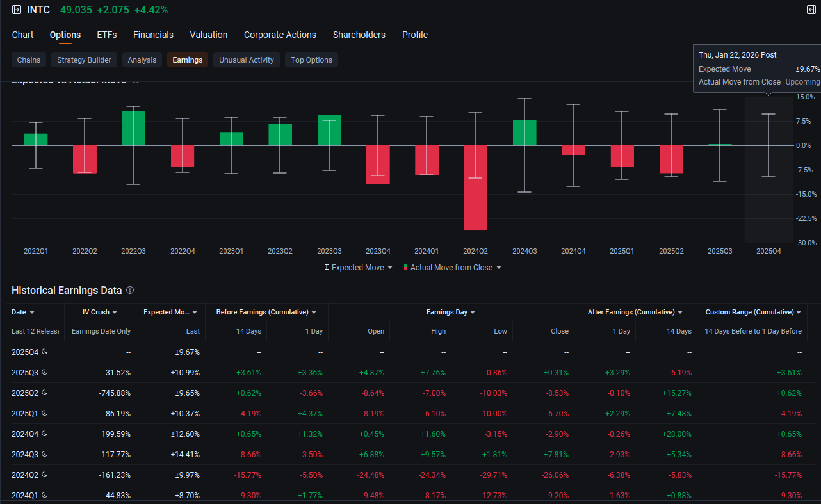Select the Options tab

(65, 35)
